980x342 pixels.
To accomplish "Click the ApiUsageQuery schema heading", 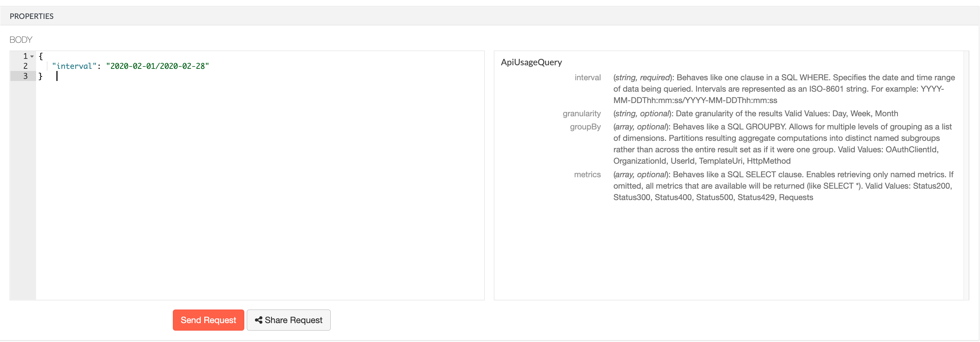I will [x=531, y=62].
